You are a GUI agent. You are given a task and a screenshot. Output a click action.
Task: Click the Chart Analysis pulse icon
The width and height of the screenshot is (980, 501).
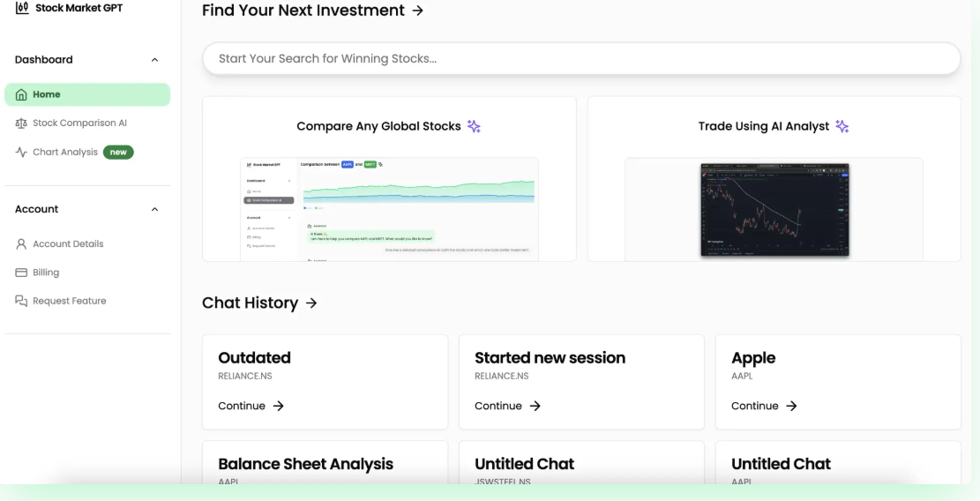(22, 152)
